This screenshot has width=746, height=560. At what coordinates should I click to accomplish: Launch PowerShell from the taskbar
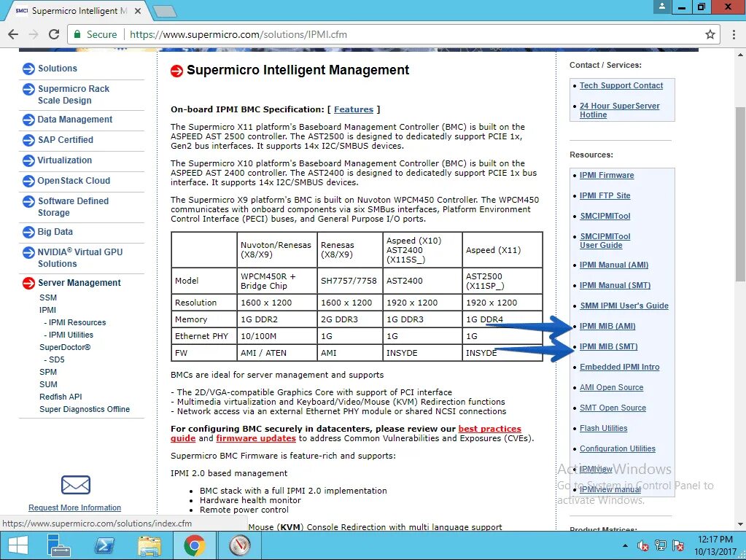pyautogui.click(x=104, y=545)
